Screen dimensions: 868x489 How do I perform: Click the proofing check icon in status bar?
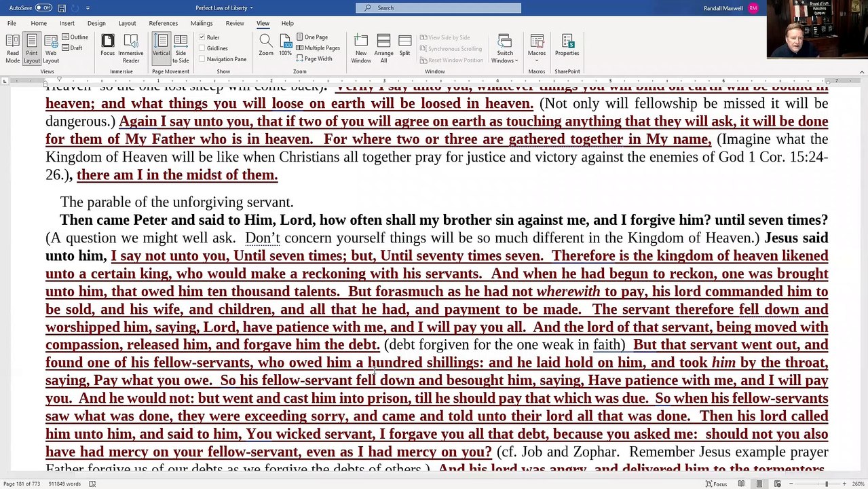pyautogui.click(x=92, y=484)
